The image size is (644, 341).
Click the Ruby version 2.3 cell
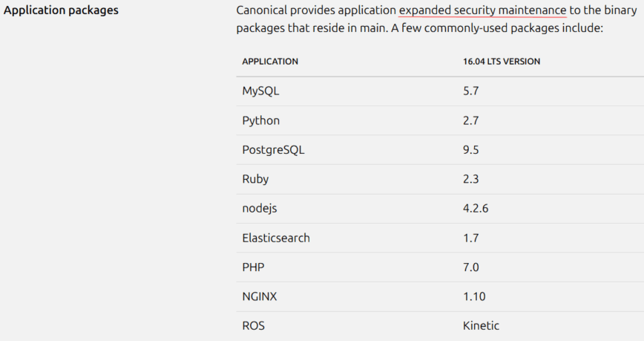pyautogui.click(x=470, y=179)
